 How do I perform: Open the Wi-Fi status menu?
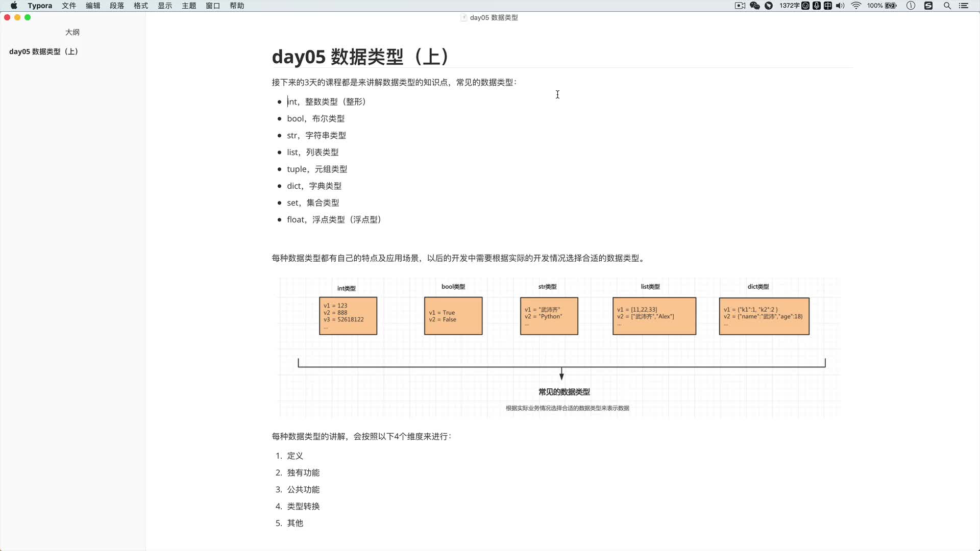click(856, 6)
